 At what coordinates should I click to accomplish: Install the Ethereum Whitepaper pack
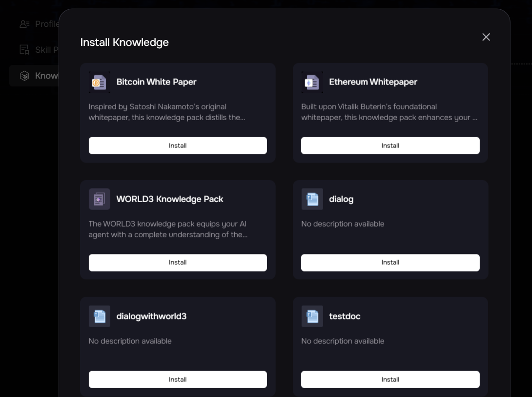pos(390,146)
